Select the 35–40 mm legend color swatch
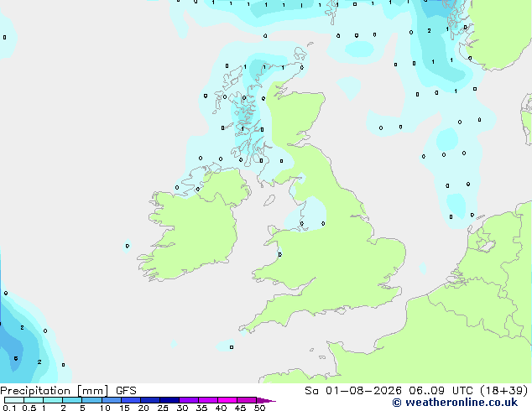Image resolution: width=532 pixels, height=411 pixels. coord(207,400)
